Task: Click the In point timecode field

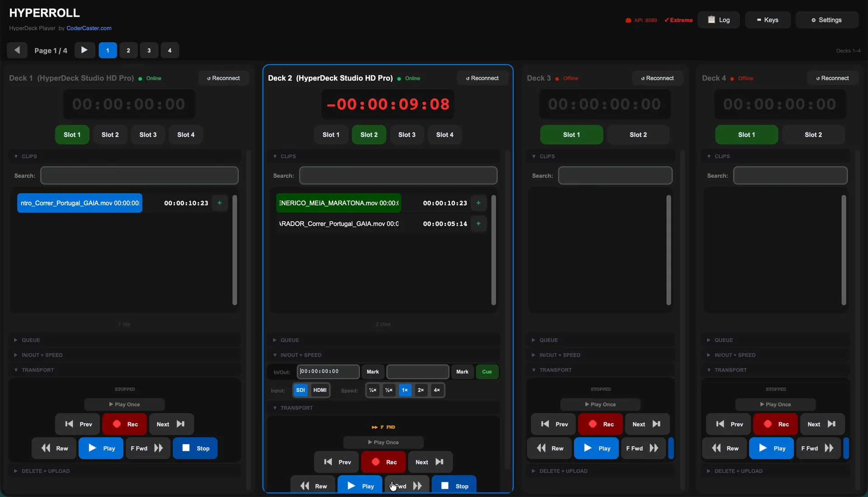Action: click(x=328, y=372)
